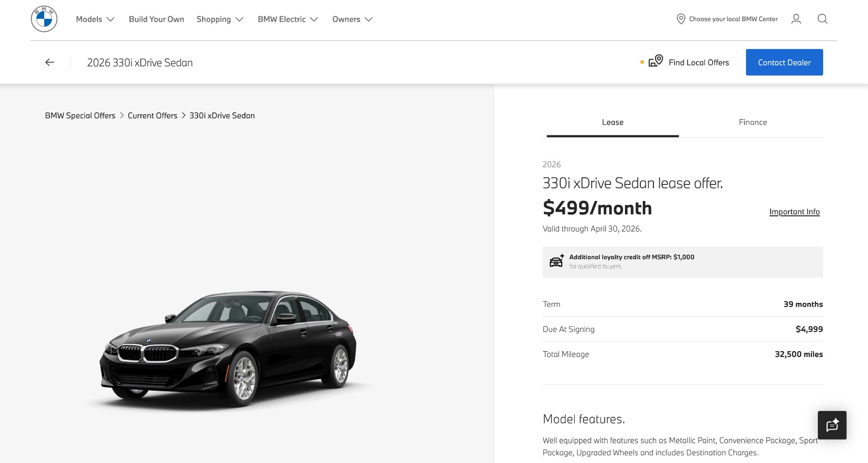The image size is (868, 463).
Task: Open the Important Info link
Action: [794, 212]
